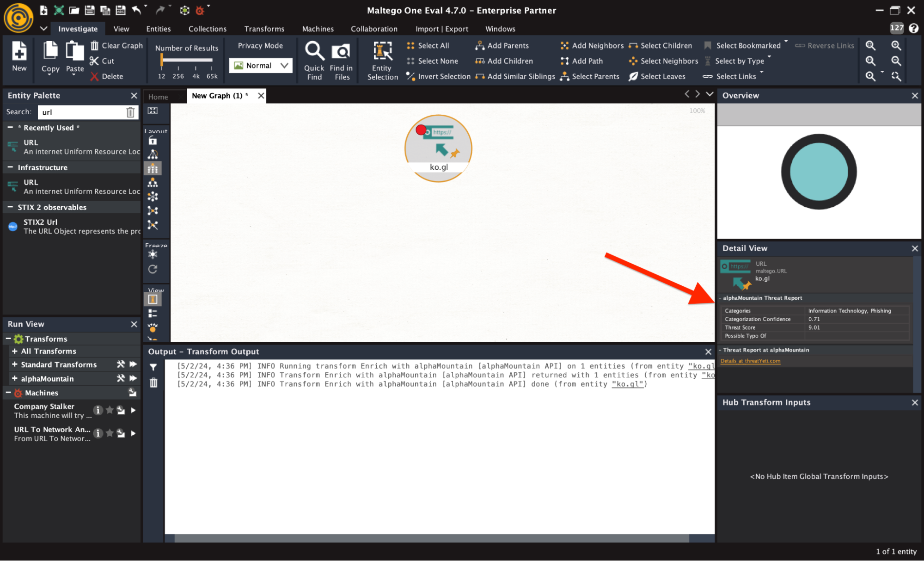Open the Privacy Mode Normal dropdown
The height and width of the screenshot is (561, 924).
tap(261, 66)
